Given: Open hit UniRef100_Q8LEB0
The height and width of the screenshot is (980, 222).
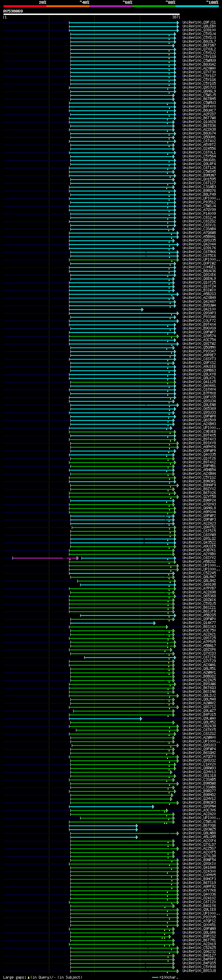Looking at the screenshot, I should [199, 26].
